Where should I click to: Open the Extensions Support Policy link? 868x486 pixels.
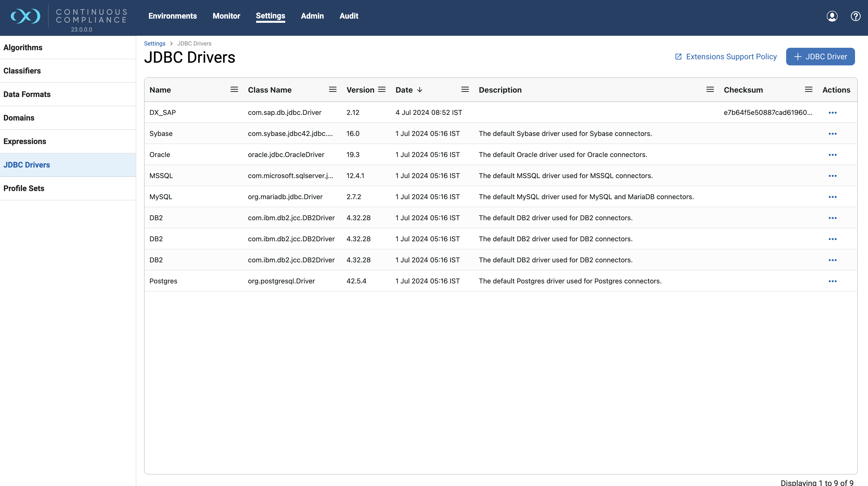tap(726, 57)
